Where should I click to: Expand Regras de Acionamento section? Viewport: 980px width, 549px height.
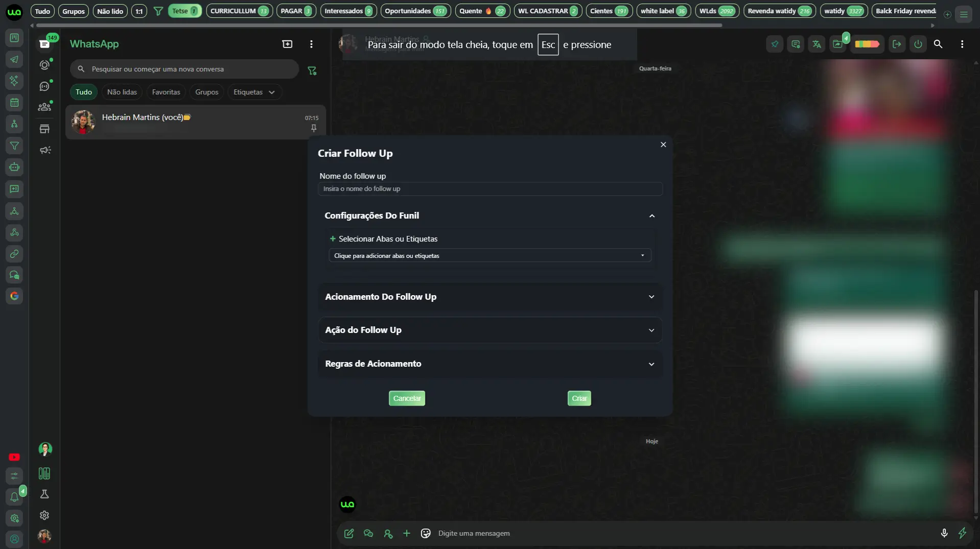tap(651, 364)
